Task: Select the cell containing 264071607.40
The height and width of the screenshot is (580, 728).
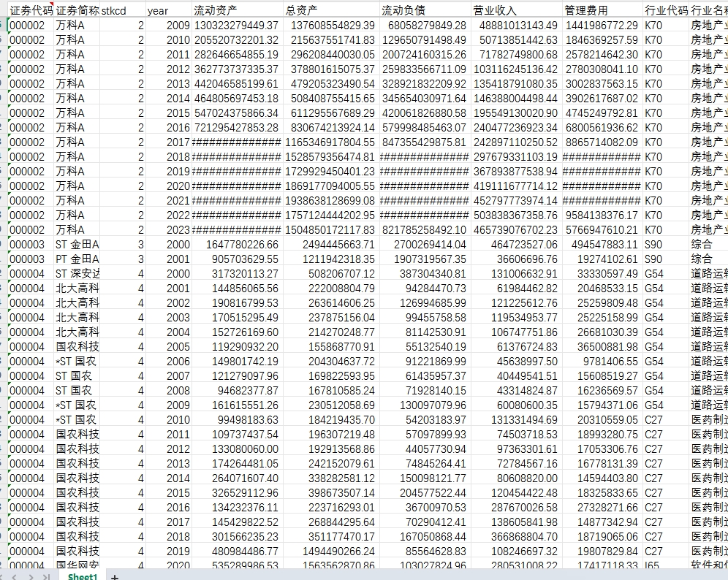Action: tap(238, 479)
